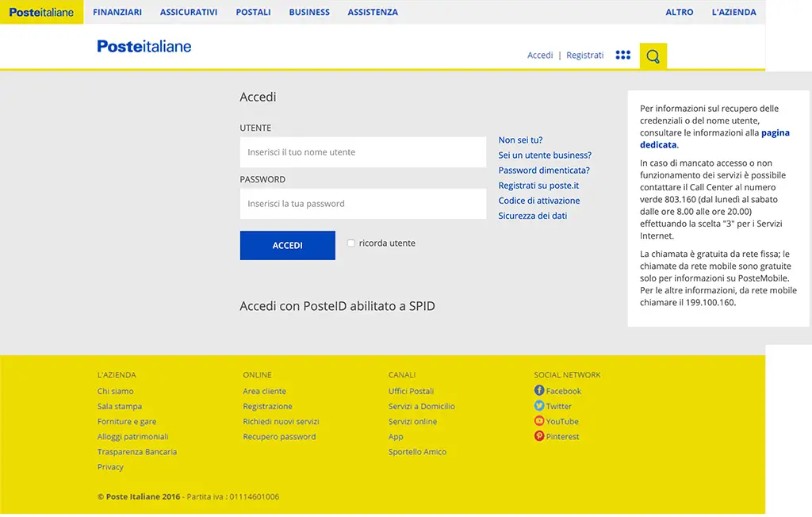This screenshot has height=517, width=812.
Task: Open the nine-dot apps grid icon
Action: [x=623, y=55]
